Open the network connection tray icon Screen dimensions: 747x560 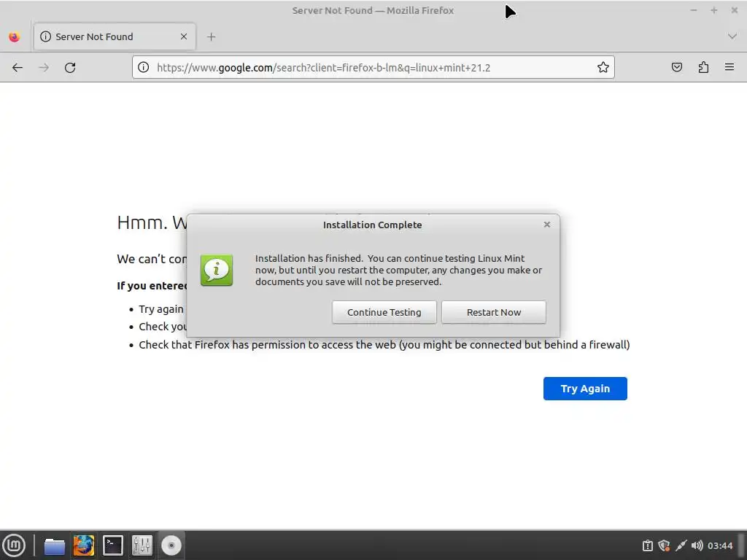[681, 545]
